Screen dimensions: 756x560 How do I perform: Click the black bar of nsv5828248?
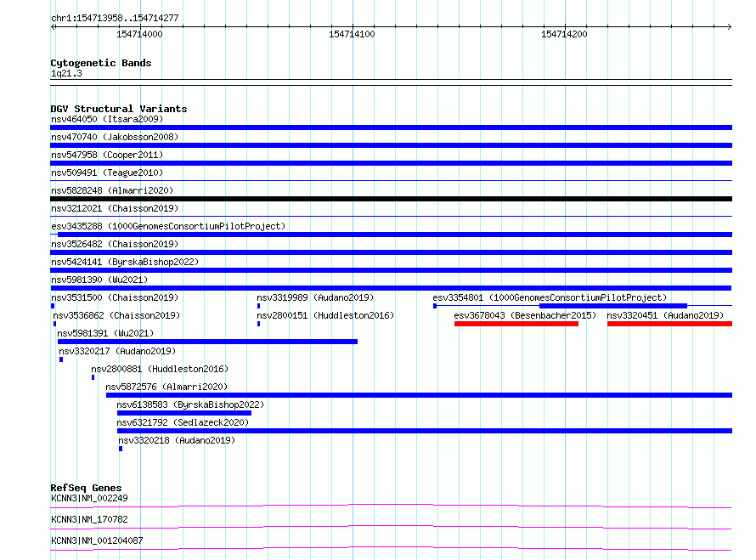(x=391, y=199)
